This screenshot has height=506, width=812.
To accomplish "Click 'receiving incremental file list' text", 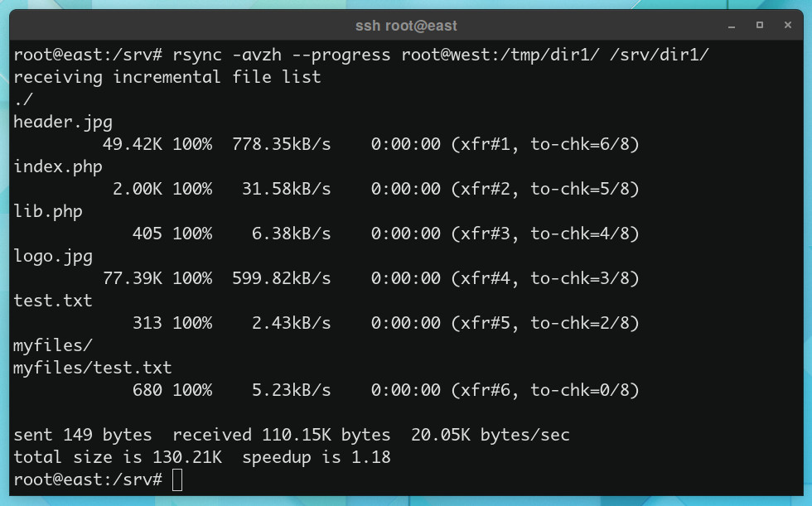I will point(167,77).
